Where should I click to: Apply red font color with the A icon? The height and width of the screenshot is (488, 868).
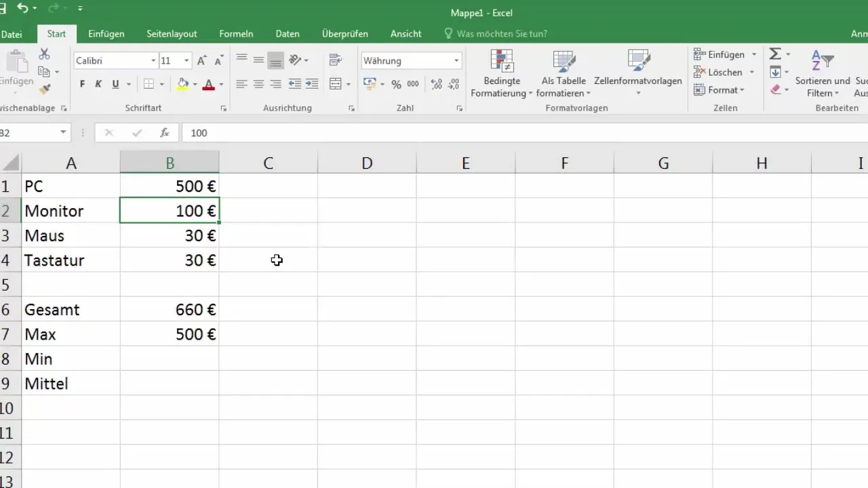[x=209, y=84]
